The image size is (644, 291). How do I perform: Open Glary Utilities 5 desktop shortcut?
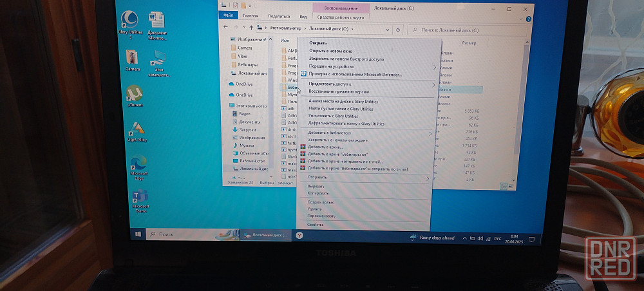[130, 24]
